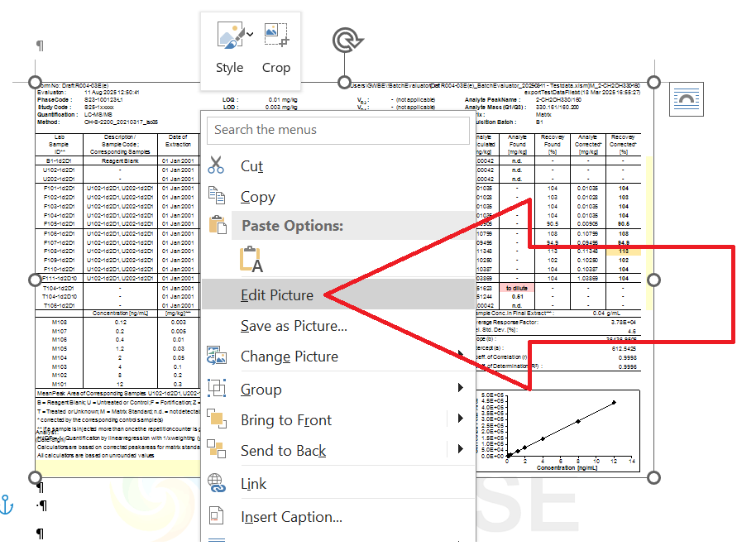This screenshot has width=737, height=560.
Task: Expand the Bring to Front submenu arrow
Action: tap(460, 419)
